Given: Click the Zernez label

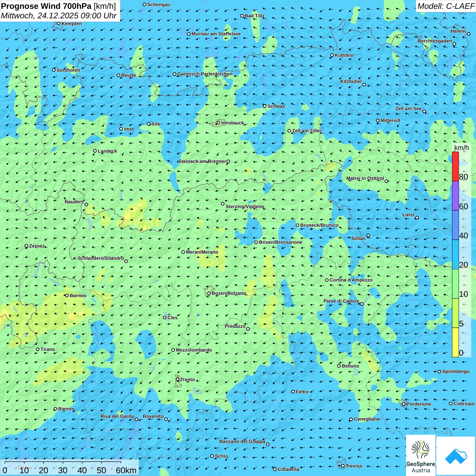Looking at the screenshot, I should click(x=37, y=246).
